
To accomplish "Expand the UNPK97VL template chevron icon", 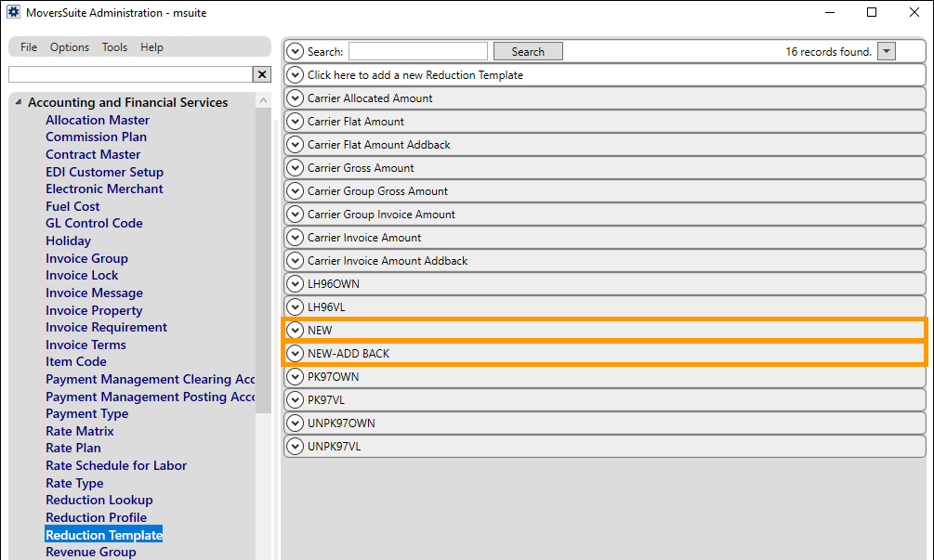I will 296,446.
